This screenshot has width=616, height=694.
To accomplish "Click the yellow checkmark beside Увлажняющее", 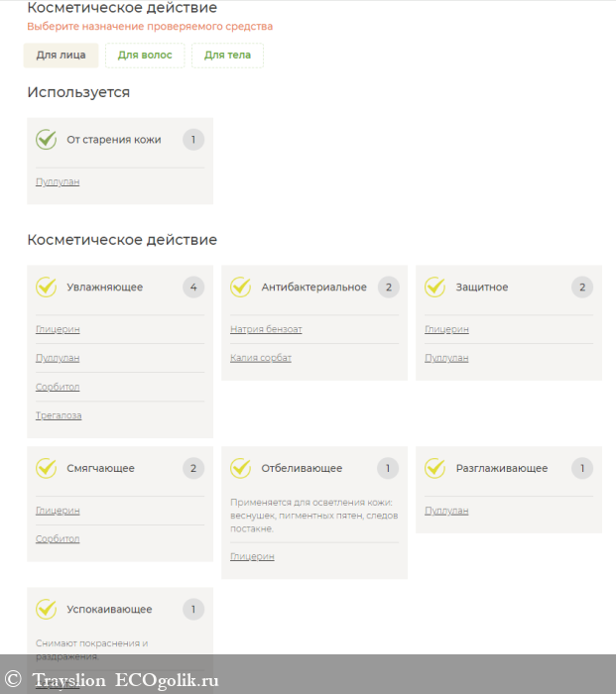I will [x=46, y=288].
